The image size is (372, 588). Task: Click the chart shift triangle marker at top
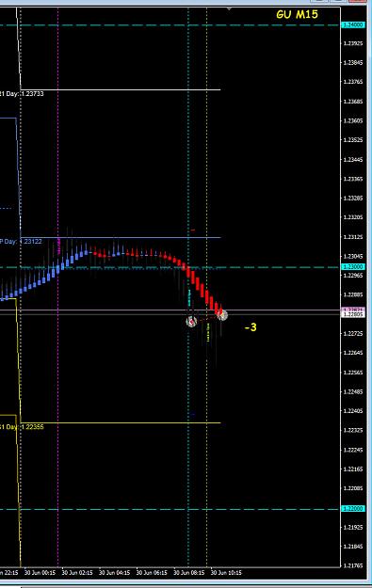[229, 8]
